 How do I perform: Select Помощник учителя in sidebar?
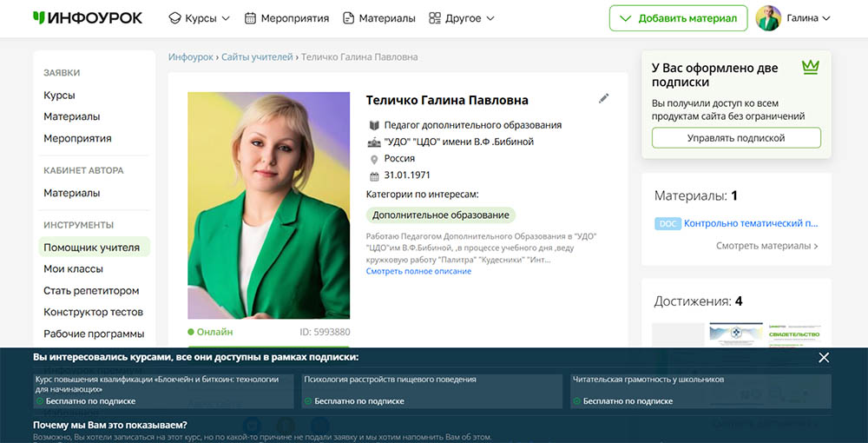[92, 248]
